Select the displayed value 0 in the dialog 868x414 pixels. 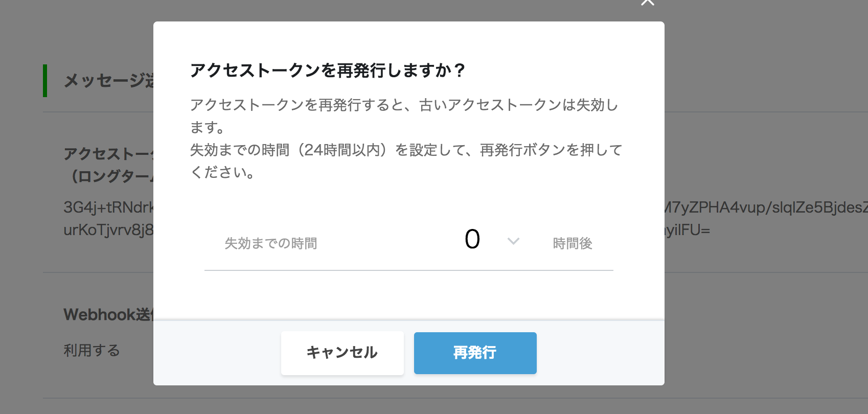(x=471, y=239)
